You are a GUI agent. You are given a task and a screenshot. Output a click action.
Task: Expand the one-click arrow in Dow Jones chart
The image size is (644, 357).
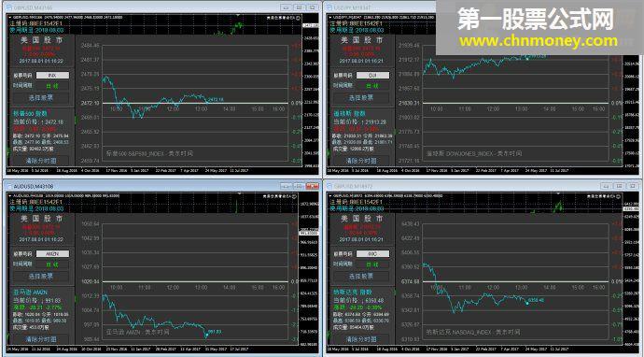329,18
